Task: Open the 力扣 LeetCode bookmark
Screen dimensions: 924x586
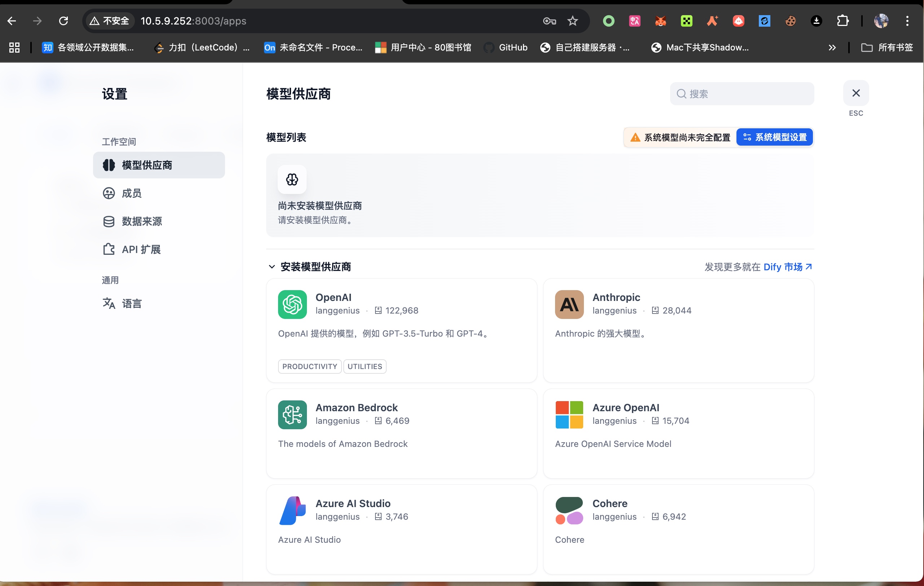Action: point(201,48)
